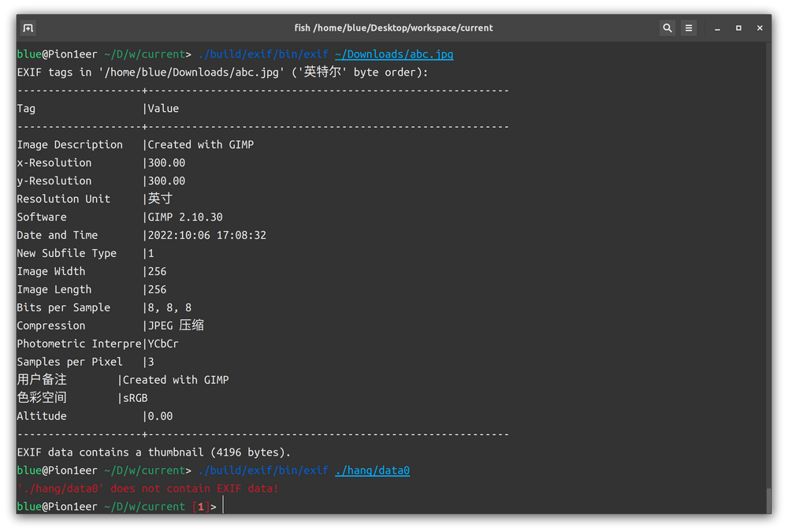Maximize the terminal window
Image resolution: width=788 pixels, height=532 pixels.
tap(738, 28)
